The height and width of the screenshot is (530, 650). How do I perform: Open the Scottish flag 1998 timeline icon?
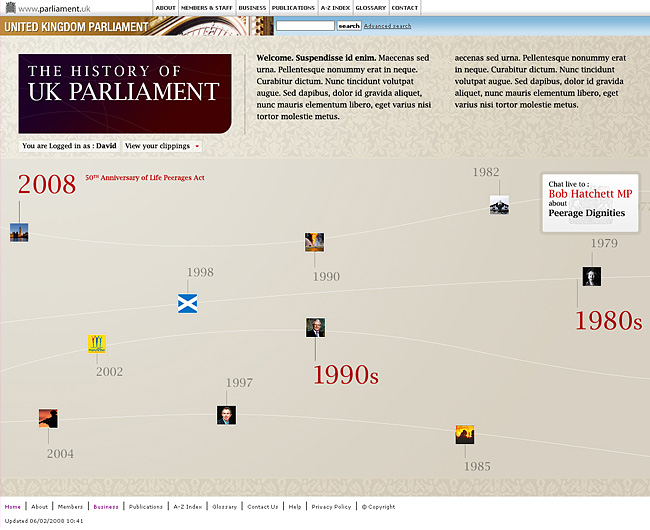[187, 304]
